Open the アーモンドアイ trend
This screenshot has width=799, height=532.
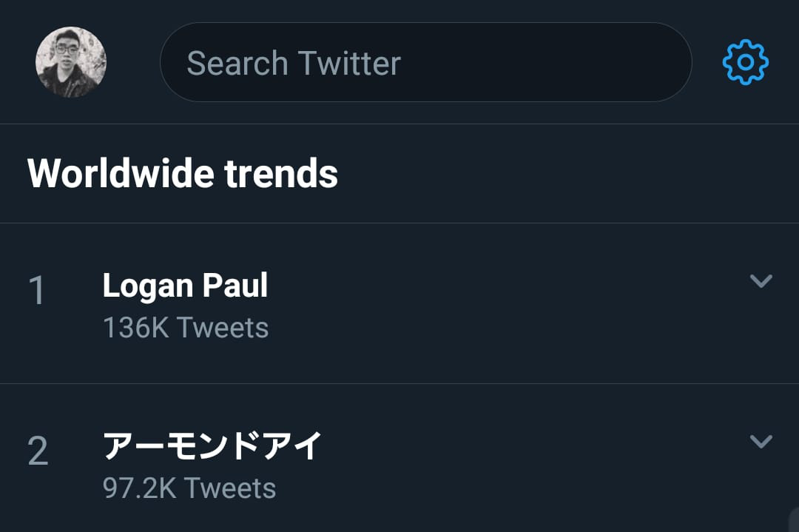[212, 446]
